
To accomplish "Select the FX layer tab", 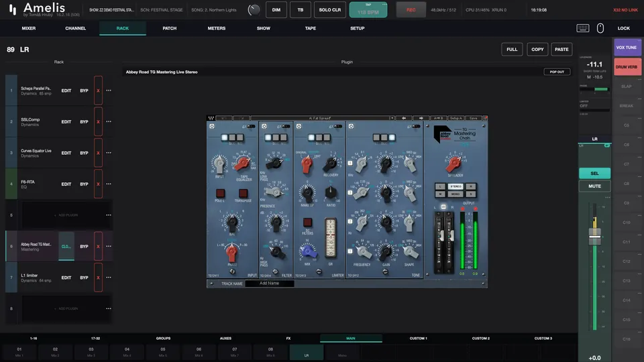I will 288,338.
